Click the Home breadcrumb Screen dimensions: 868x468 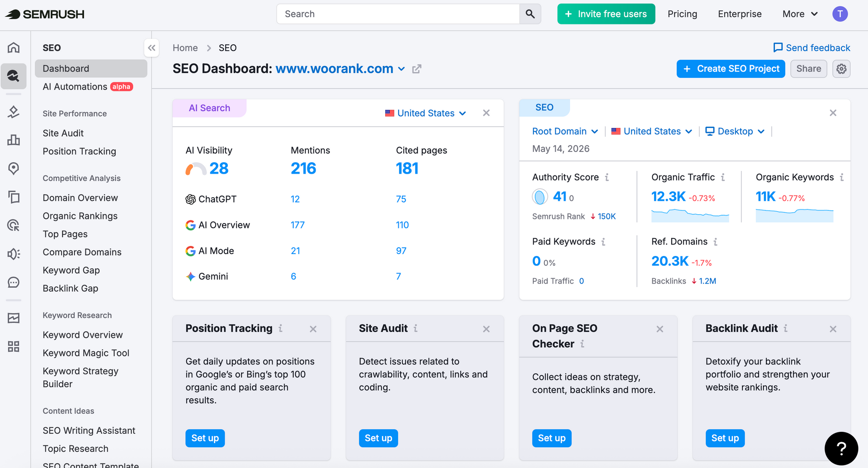pyautogui.click(x=185, y=48)
